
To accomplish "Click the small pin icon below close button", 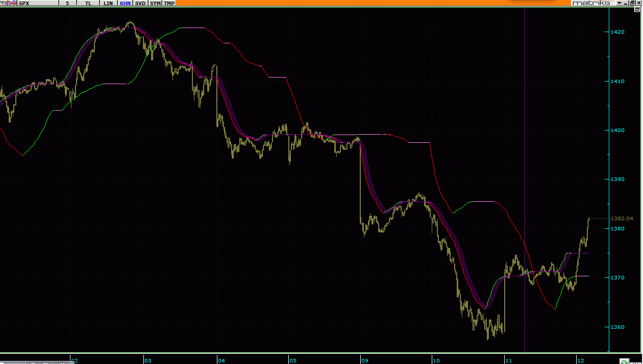I will pyautogui.click(x=638, y=10).
